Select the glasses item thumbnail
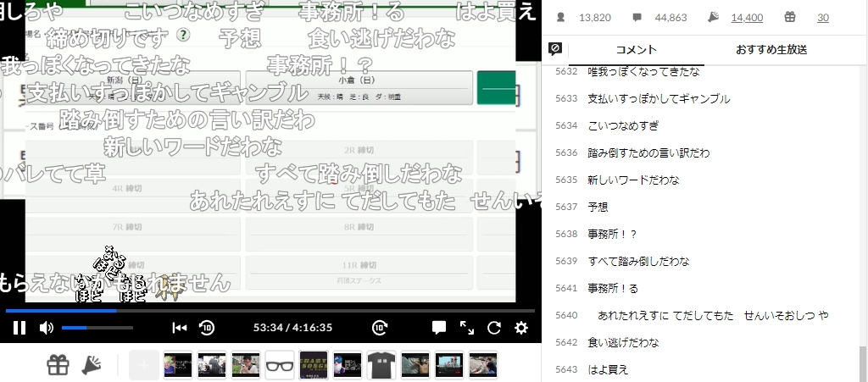 (x=280, y=365)
